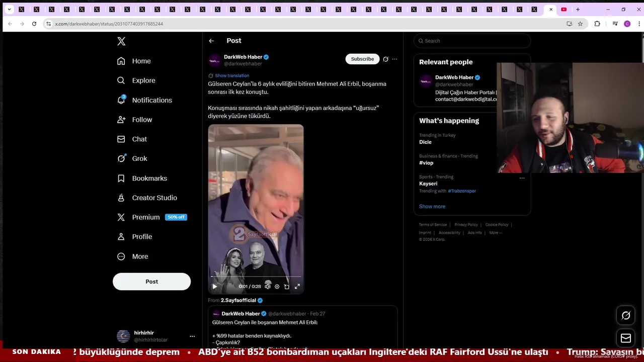The image size is (644, 362).
Task: Click the install app icon in address bar
Action: tap(569, 24)
